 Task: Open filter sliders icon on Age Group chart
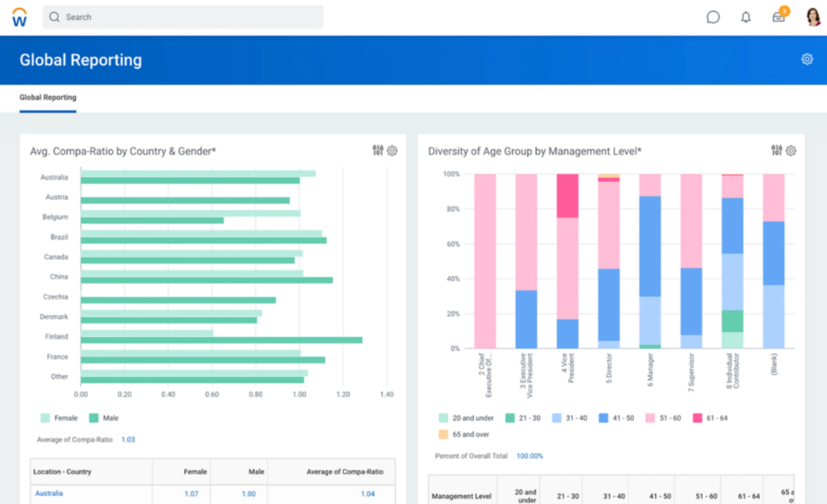776,150
